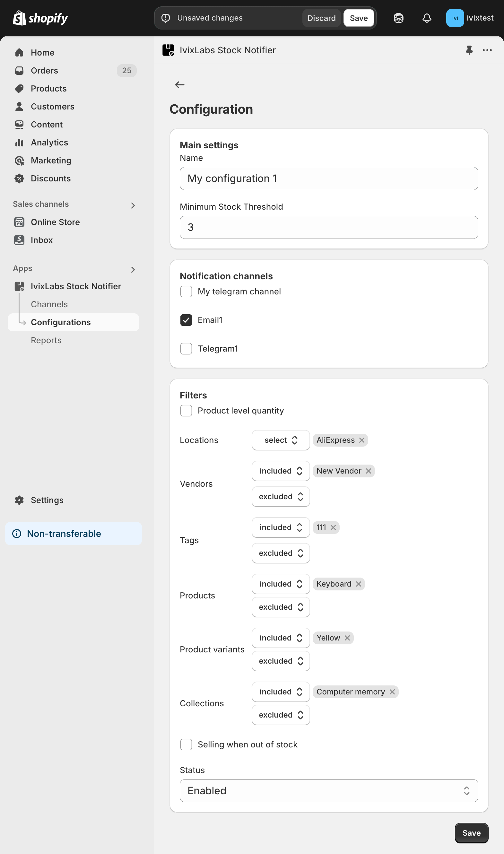Click the Products tag icon
Viewport: 504px width, 854px height.
tap(19, 89)
